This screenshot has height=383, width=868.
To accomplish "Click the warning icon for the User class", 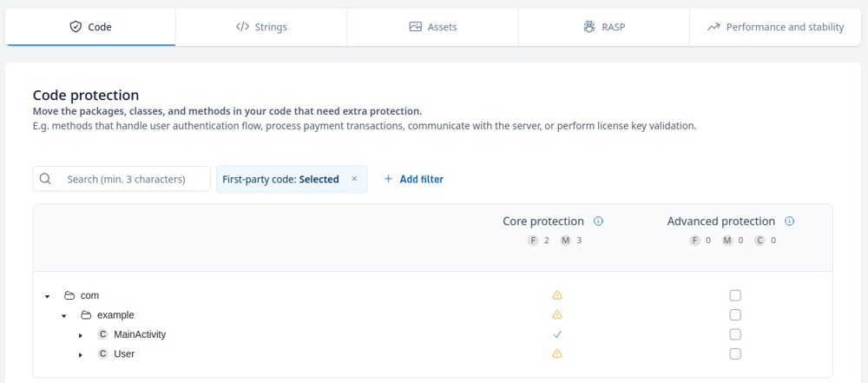I will coord(557,353).
